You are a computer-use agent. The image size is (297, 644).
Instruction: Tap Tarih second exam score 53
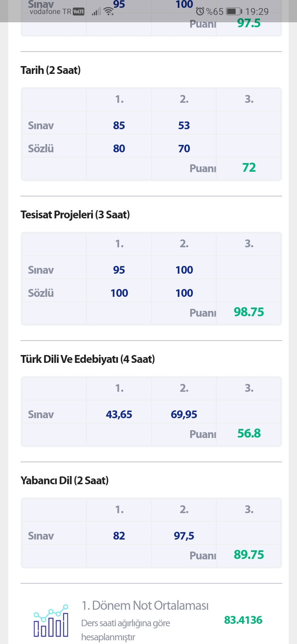coord(184,125)
